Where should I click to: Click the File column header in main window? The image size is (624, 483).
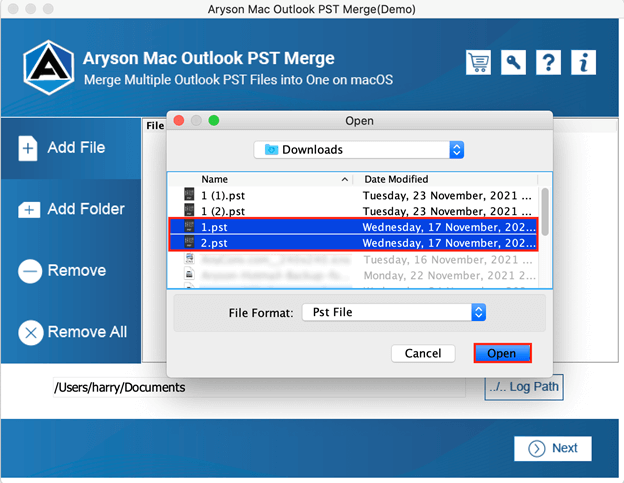[x=155, y=126]
